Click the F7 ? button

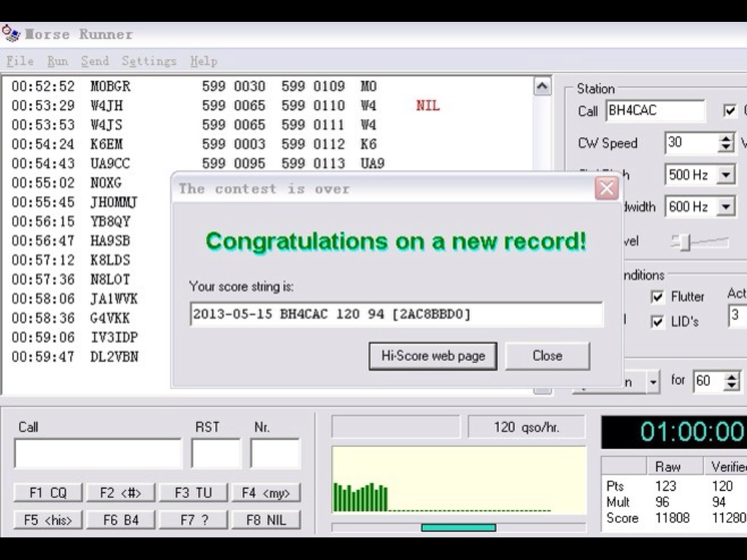(193, 519)
